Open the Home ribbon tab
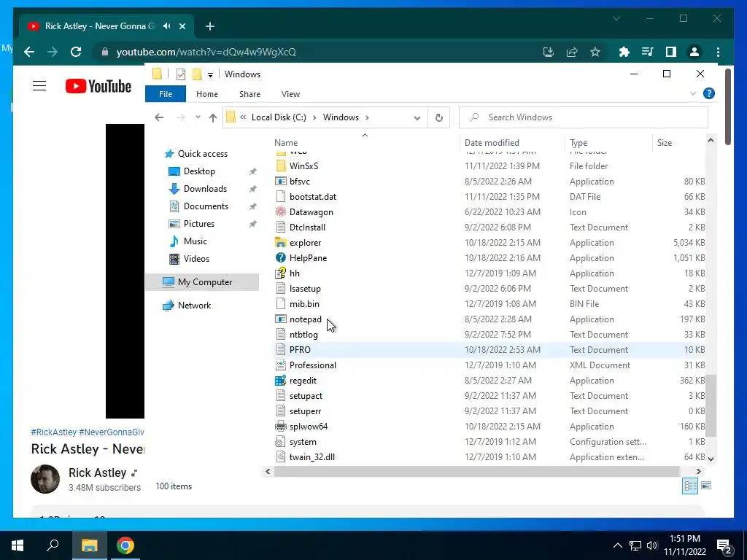The width and height of the screenshot is (747, 560). click(206, 94)
